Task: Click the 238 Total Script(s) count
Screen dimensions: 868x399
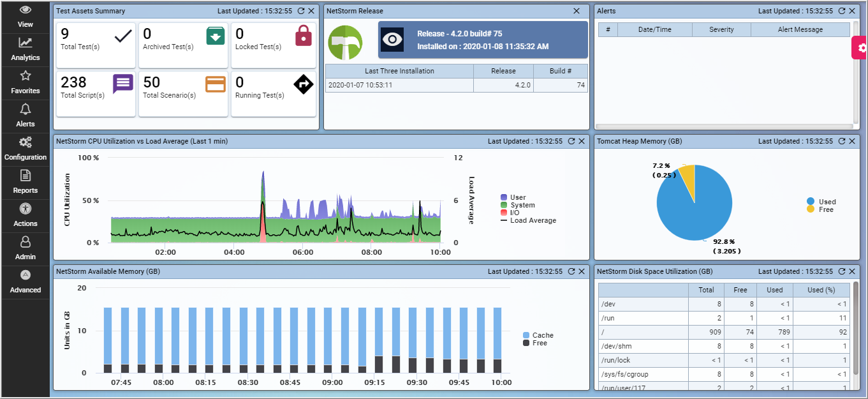Action: coord(73,82)
